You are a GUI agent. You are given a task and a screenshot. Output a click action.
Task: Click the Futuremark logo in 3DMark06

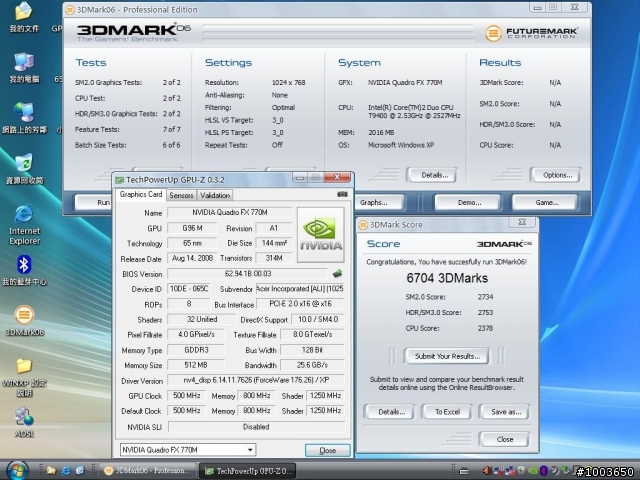(531, 33)
